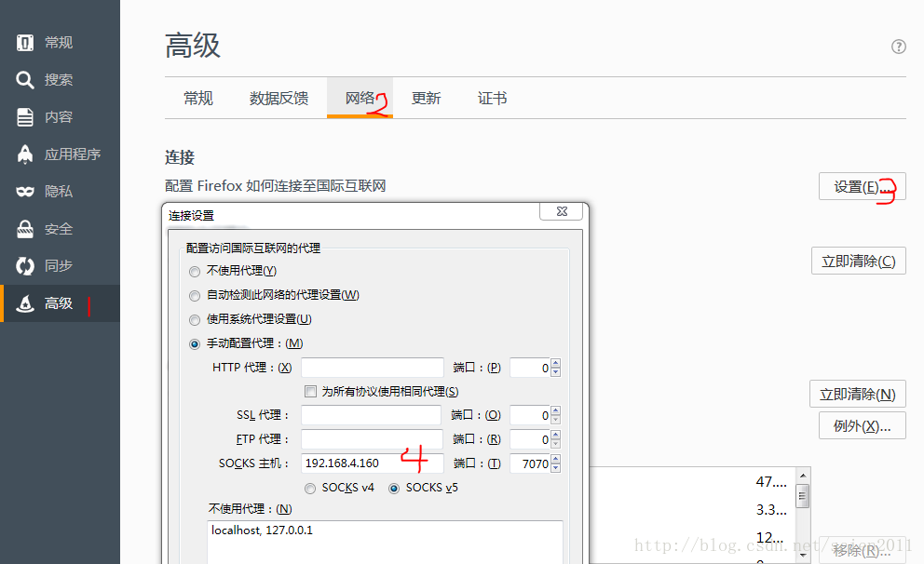Click the 安全 lock sidebar icon
924x564 pixels.
[25, 228]
